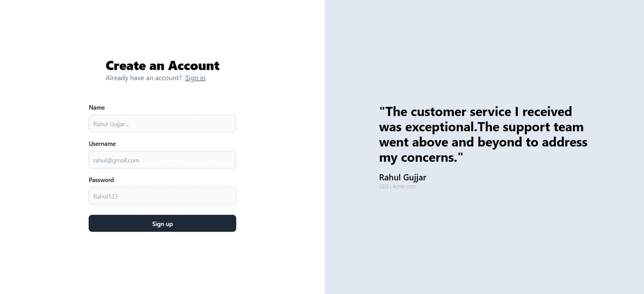
Task: Focus field with "Rahul Gujjar..." placeholder
Action: pyautogui.click(x=162, y=123)
